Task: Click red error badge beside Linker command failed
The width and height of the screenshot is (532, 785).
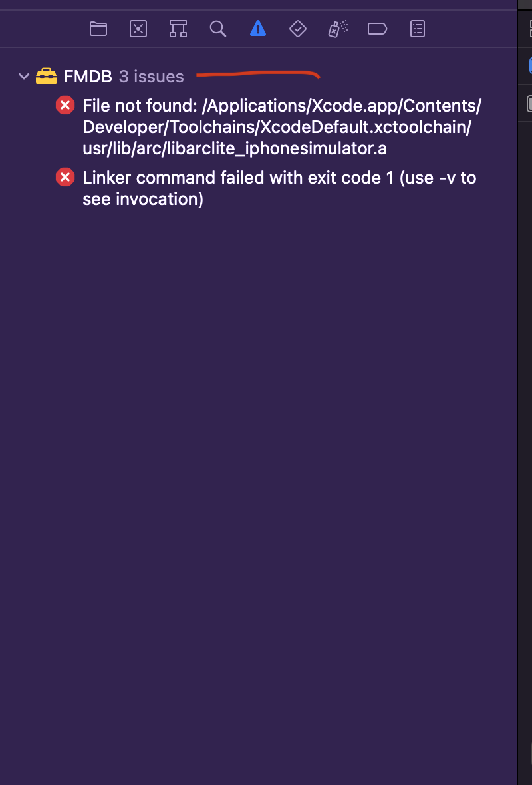Action: point(65,177)
